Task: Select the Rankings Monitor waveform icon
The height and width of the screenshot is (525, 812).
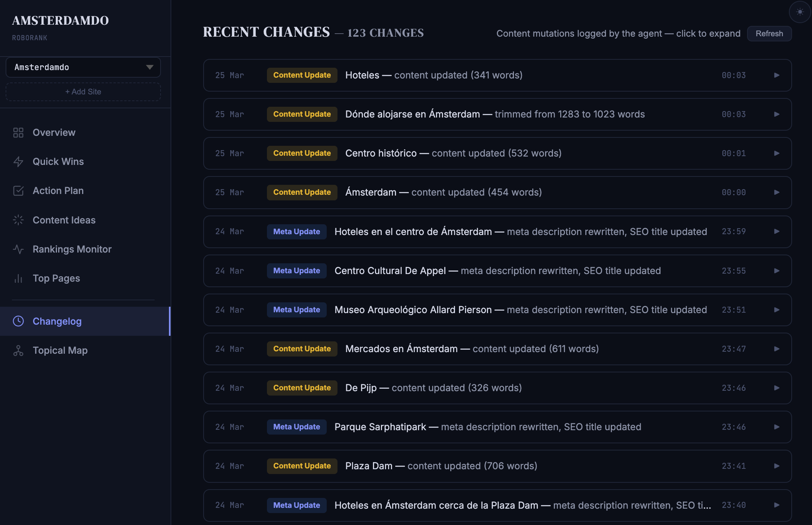Action: point(19,249)
